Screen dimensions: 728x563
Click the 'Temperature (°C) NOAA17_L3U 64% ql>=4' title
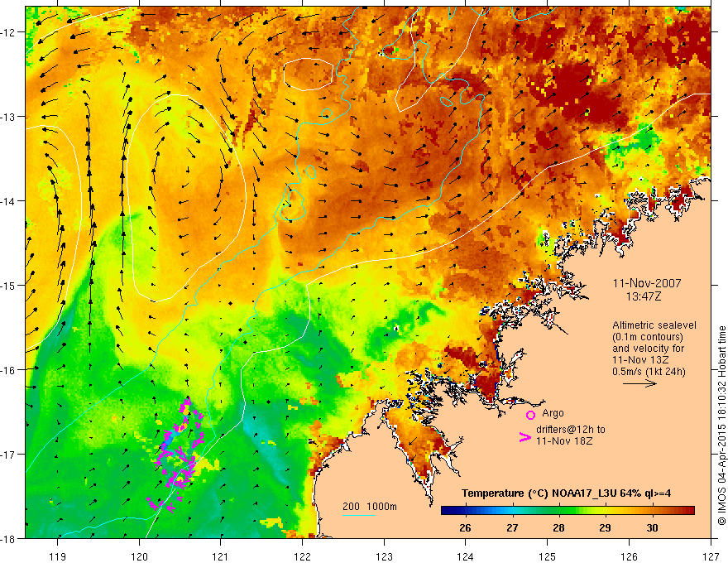[x=566, y=493]
